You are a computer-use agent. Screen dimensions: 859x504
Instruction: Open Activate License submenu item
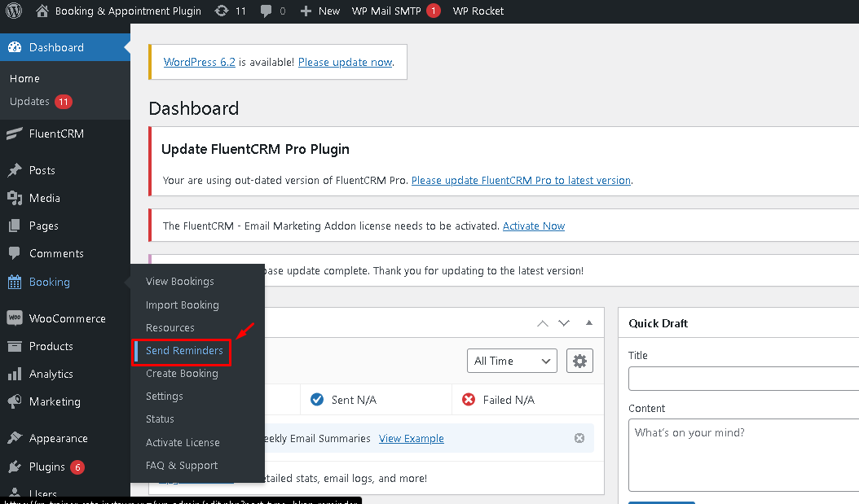183,443
